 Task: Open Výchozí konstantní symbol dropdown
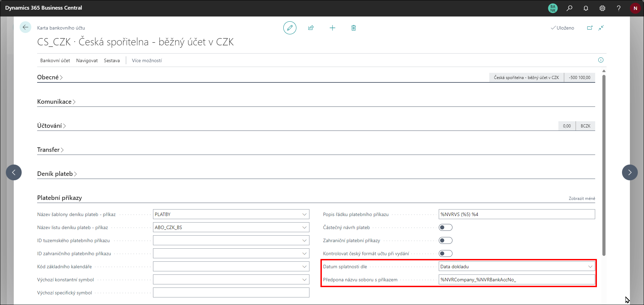point(304,280)
